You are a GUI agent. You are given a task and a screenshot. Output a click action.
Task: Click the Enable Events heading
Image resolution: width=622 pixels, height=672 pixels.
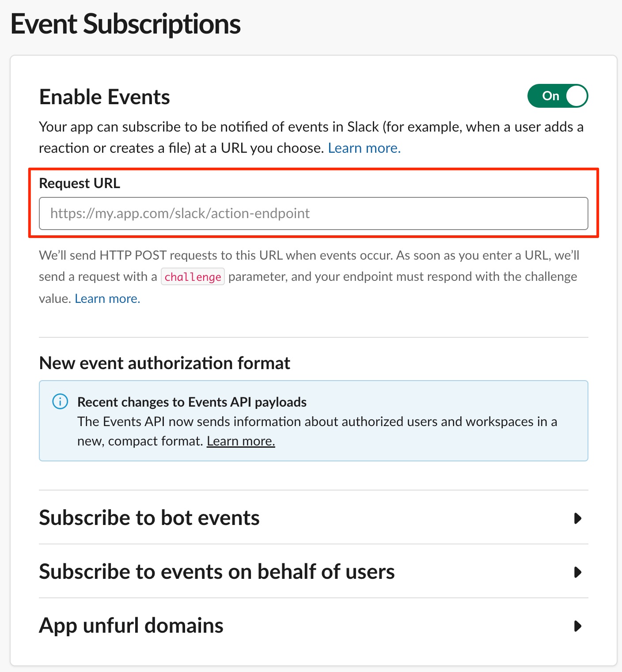[x=105, y=97]
